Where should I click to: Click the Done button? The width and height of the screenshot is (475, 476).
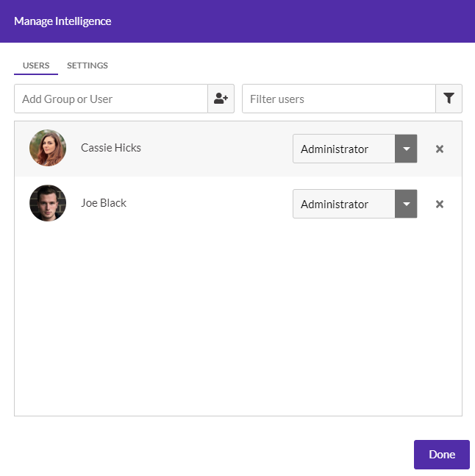tap(442, 455)
